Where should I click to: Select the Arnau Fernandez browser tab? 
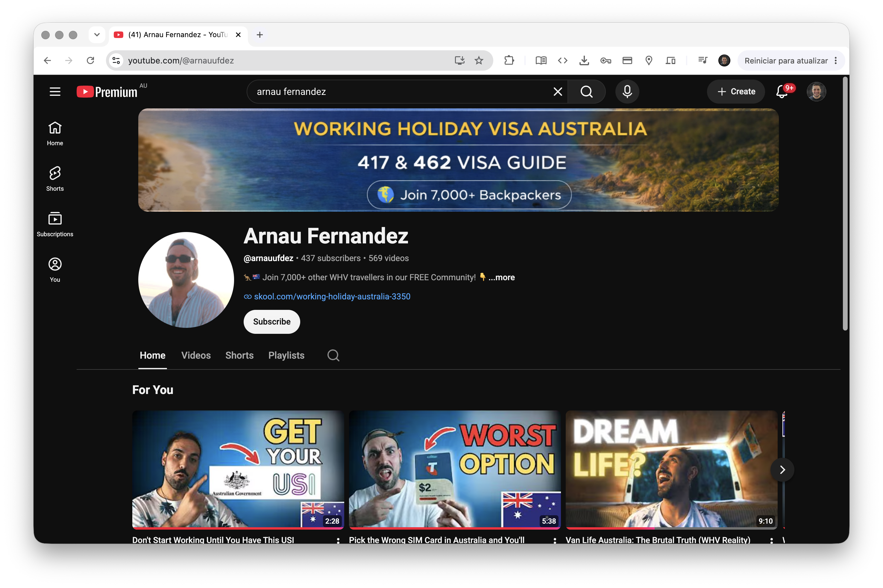[177, 35]
